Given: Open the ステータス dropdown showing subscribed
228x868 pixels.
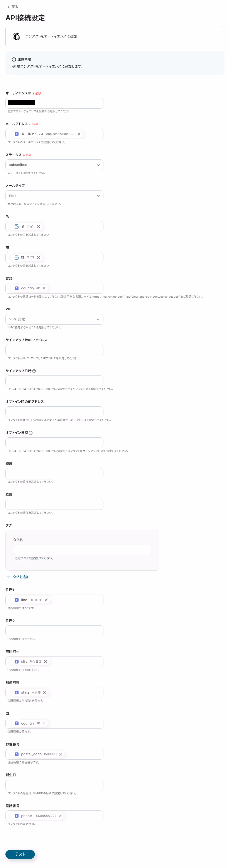Looking at the screenshot, I should [x=54, y=165].
